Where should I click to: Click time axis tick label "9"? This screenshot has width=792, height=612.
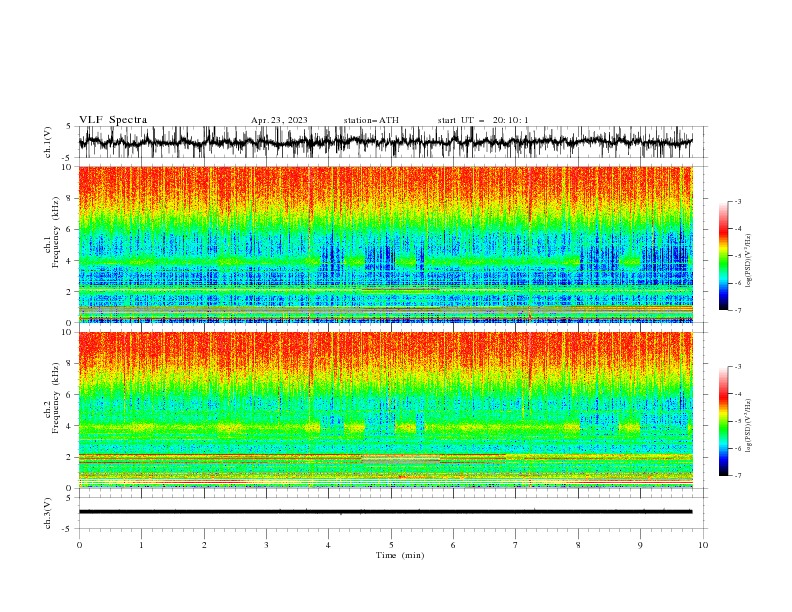[640, 545]
